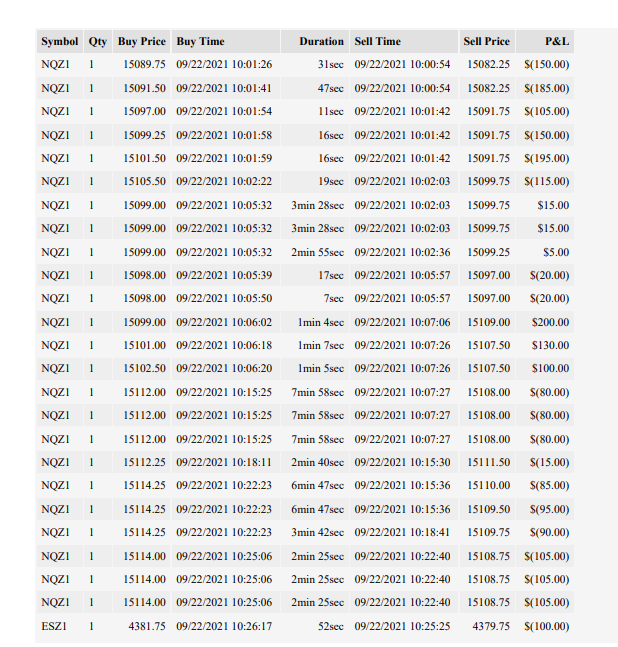Sort by Buy Price column header
Screen dimensions: 618x647
[x=142, y=41]
